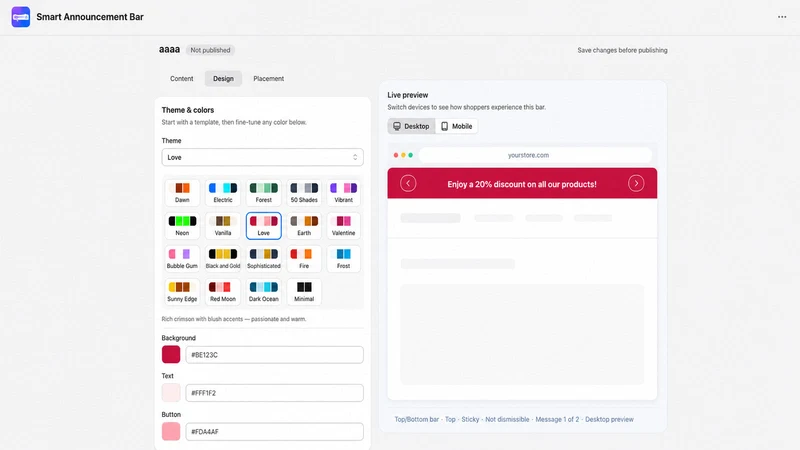Click the yourstore.com preview address bar
The image size is (800, 450).
(x=535, y=155)
